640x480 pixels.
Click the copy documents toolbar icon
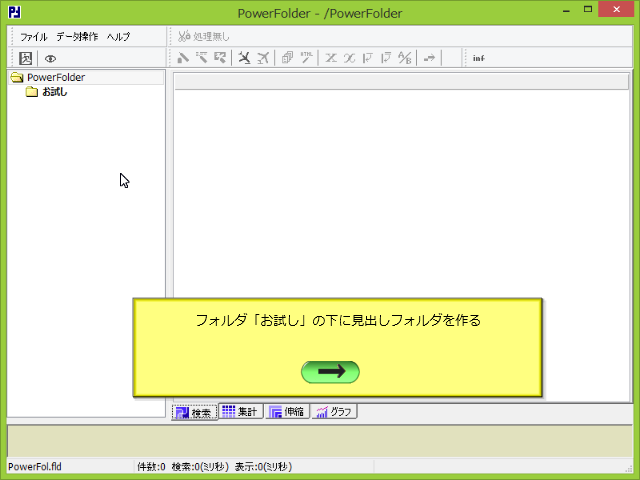(287, 58)
